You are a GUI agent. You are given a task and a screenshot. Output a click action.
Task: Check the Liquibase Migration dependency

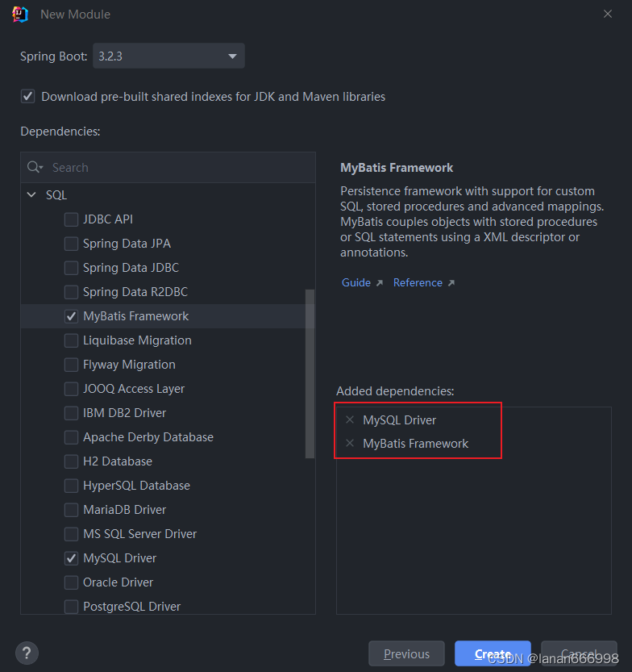pos(71,340)
